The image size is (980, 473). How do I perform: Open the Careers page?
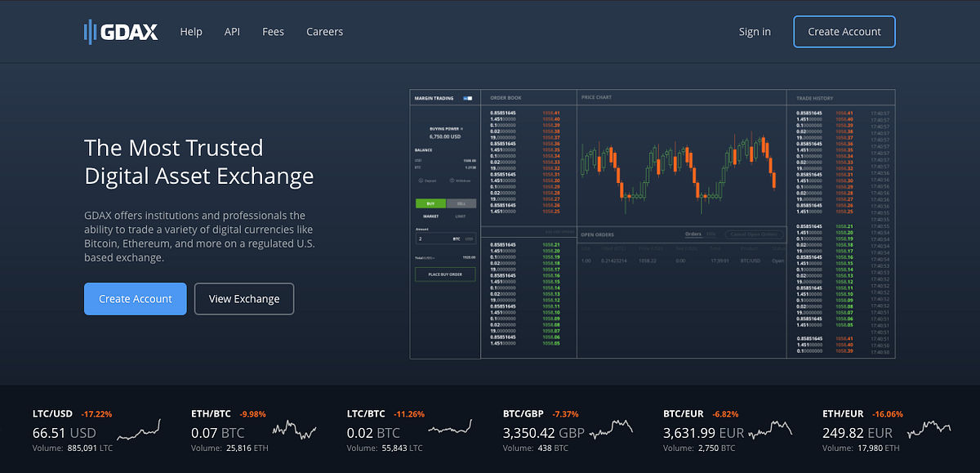(325, 32)
